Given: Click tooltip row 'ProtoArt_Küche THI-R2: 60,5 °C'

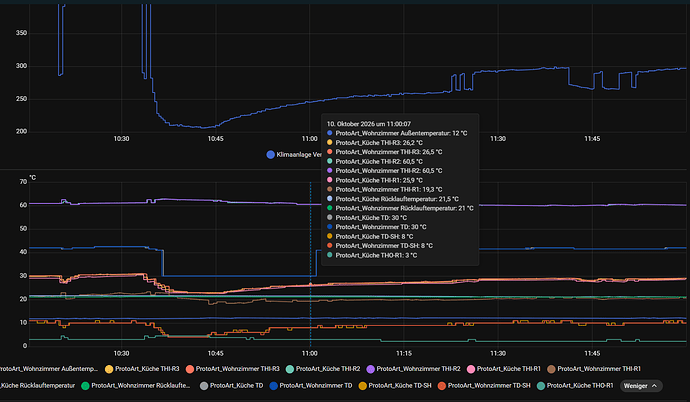Looking at the screenshot, I should click(x=374, y=161).
